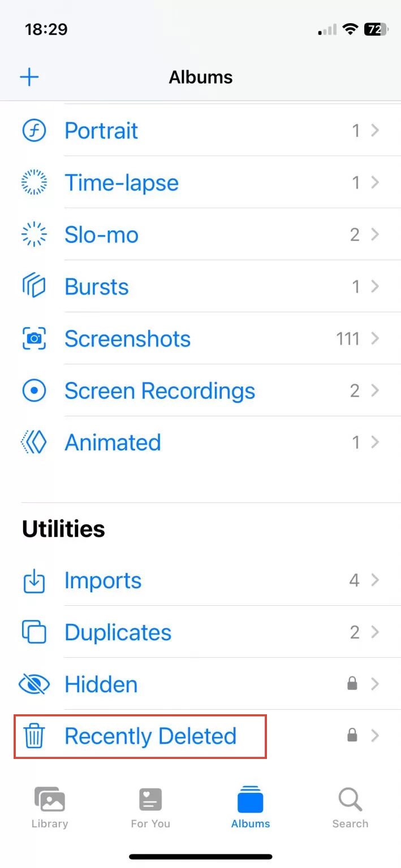Tap the Bursts stack icon
401x868 pixels.
click(x=34, y=287)
